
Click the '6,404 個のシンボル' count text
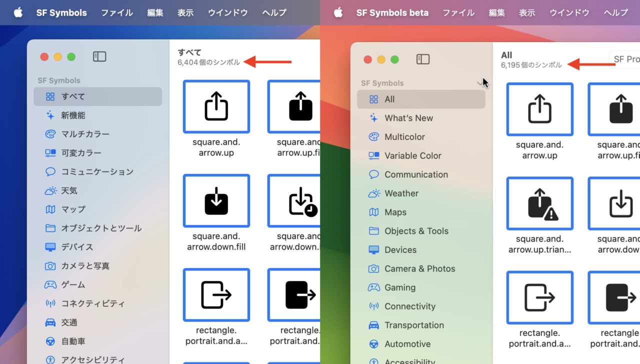coord(208,62)
